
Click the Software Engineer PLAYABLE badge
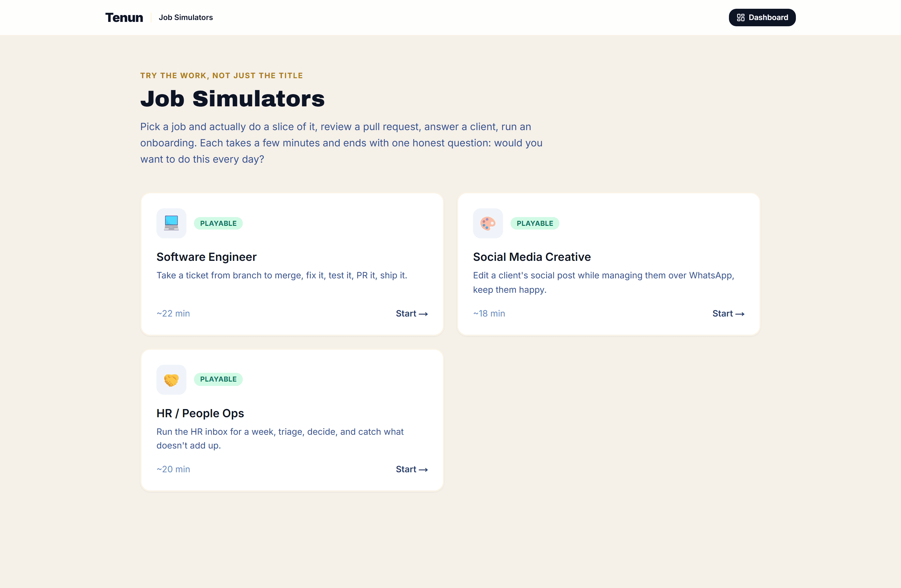[218, 223]
